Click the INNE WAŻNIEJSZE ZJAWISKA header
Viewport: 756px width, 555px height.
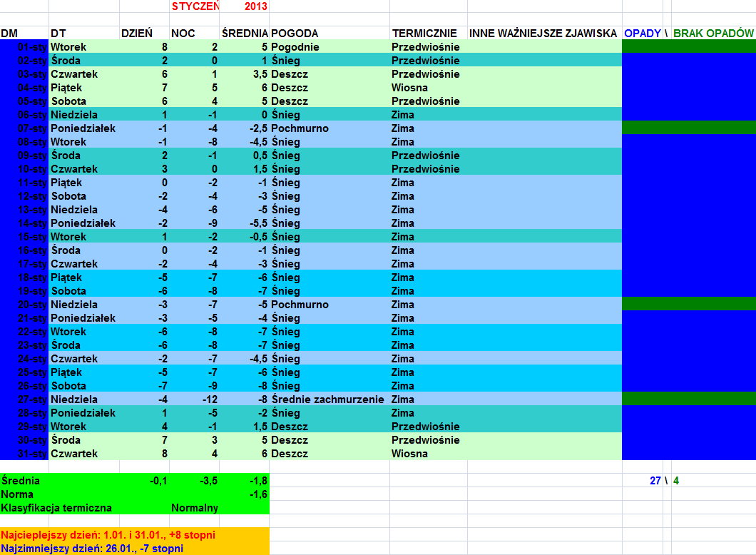[x=543, y=34]
